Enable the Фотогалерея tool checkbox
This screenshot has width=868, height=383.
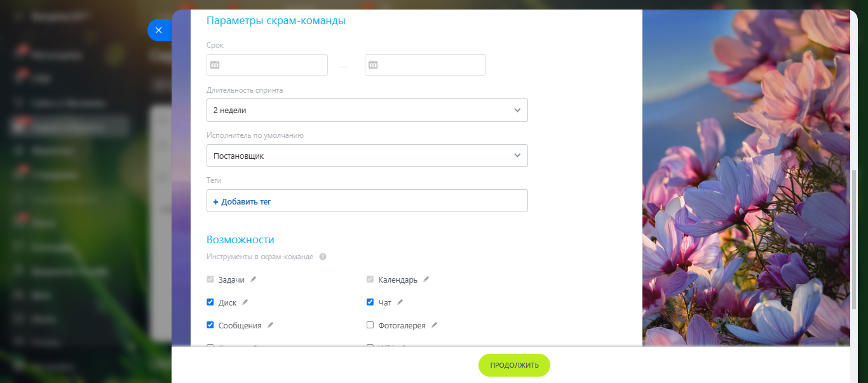coord(370,325)
